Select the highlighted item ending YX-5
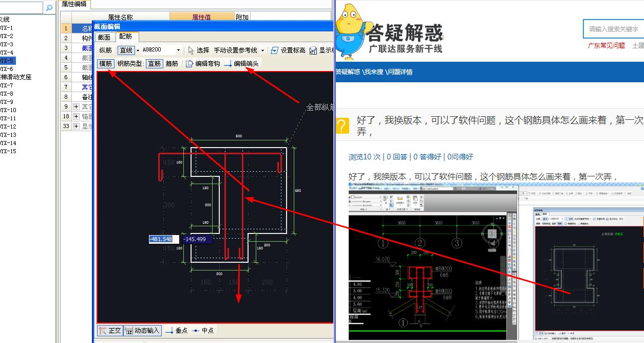This screenshot has height=343, width=644. coord(7,61)
